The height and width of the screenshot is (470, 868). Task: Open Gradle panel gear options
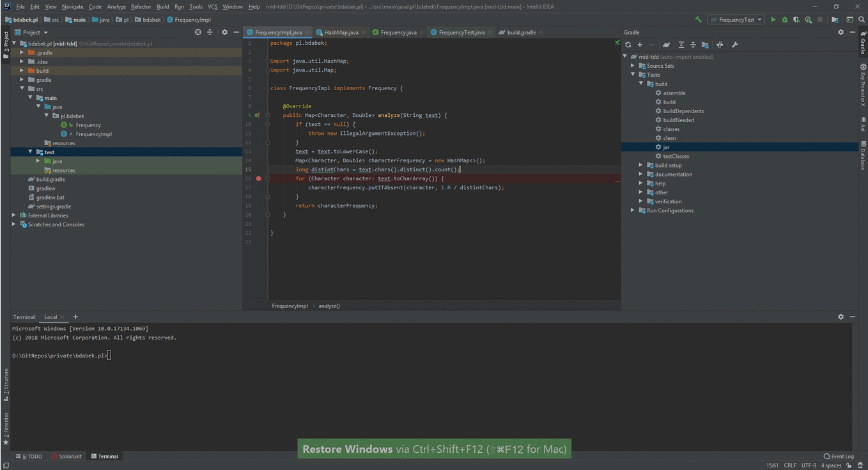click(841, 32)
